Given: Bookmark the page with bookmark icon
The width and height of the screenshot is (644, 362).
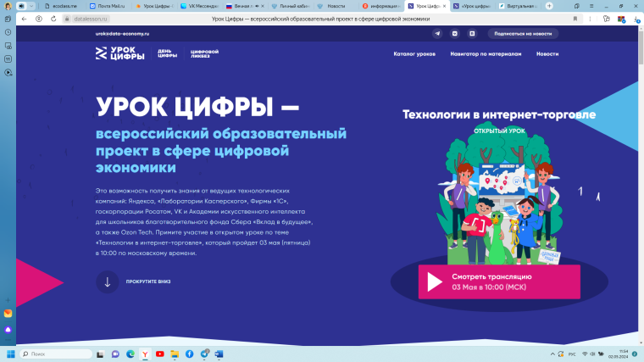Looking at the screenshot, I should click(x=575, y=19).
